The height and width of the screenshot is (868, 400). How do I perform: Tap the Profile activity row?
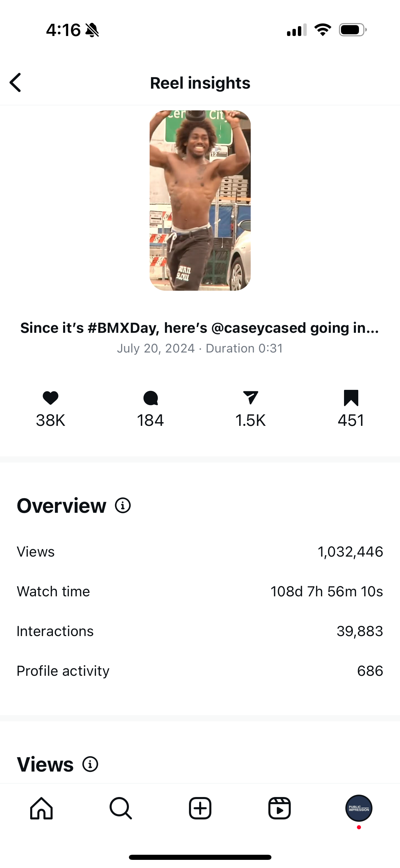[200, 671]
